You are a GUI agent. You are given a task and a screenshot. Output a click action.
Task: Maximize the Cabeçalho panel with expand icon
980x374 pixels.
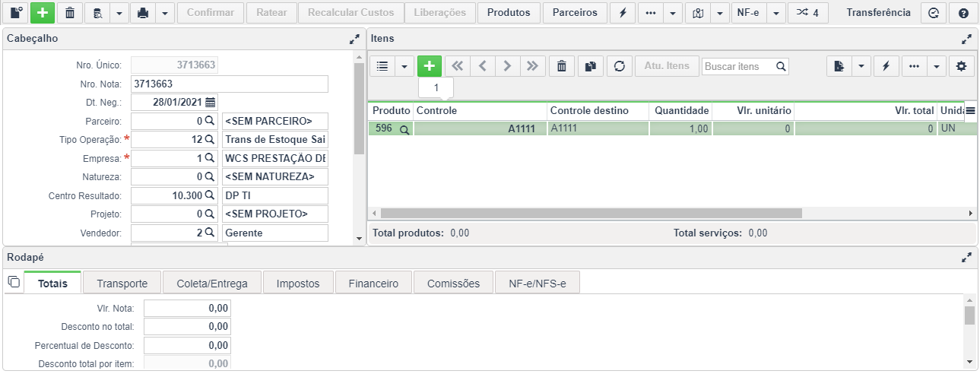click(354, 39)
